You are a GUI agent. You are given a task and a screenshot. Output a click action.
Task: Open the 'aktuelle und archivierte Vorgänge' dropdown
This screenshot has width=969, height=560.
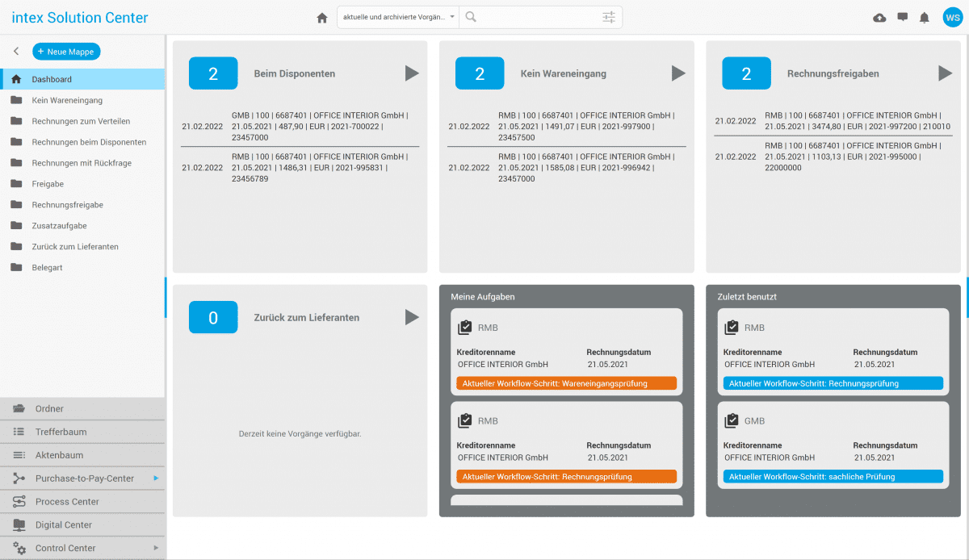[398, 17]
